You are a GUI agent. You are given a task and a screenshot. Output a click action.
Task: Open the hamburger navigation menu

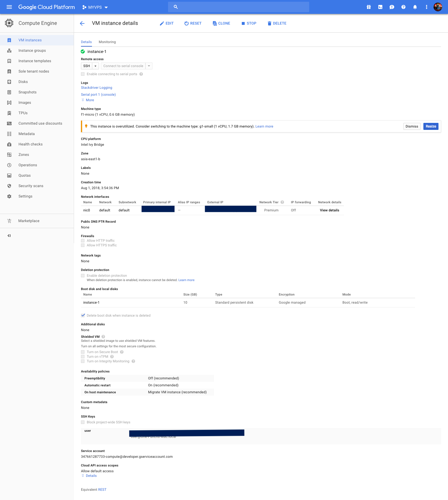pyautogui.click(x=9, y=7)
